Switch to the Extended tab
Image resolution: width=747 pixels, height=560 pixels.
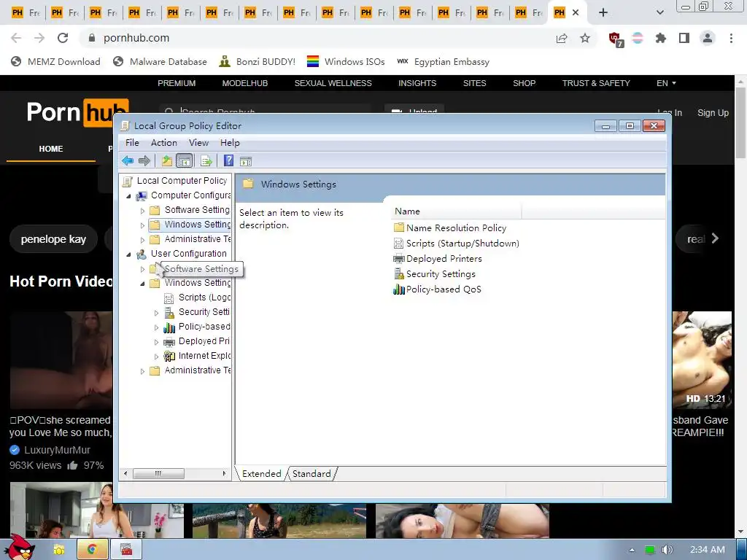[262, 474]
